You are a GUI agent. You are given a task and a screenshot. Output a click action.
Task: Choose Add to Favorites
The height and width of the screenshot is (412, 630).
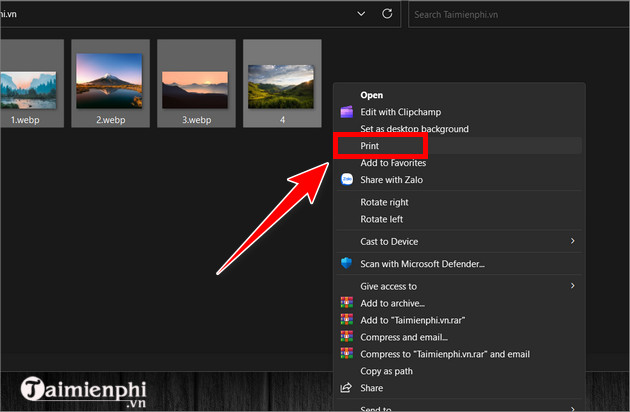tap(459, 163)
